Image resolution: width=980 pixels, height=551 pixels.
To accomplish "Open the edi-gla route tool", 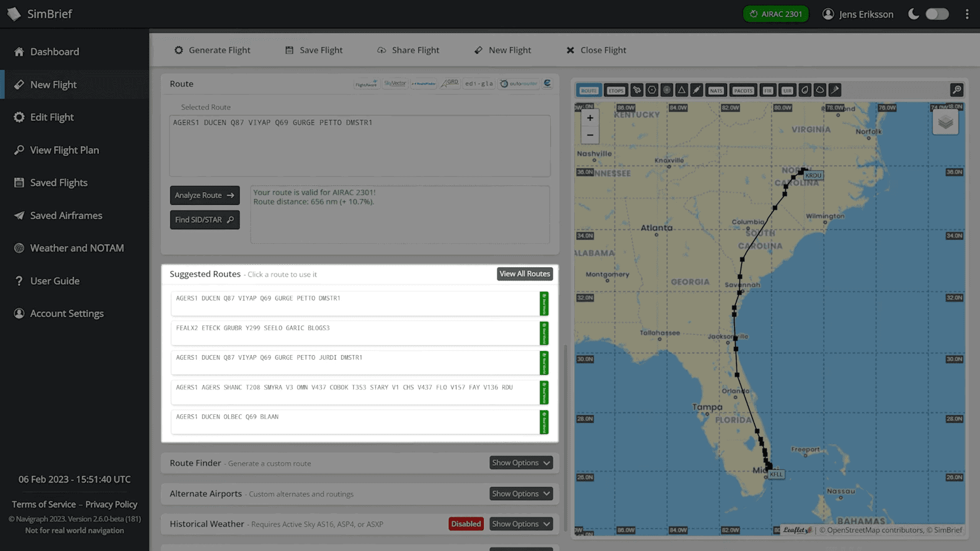I will (478, 83).
